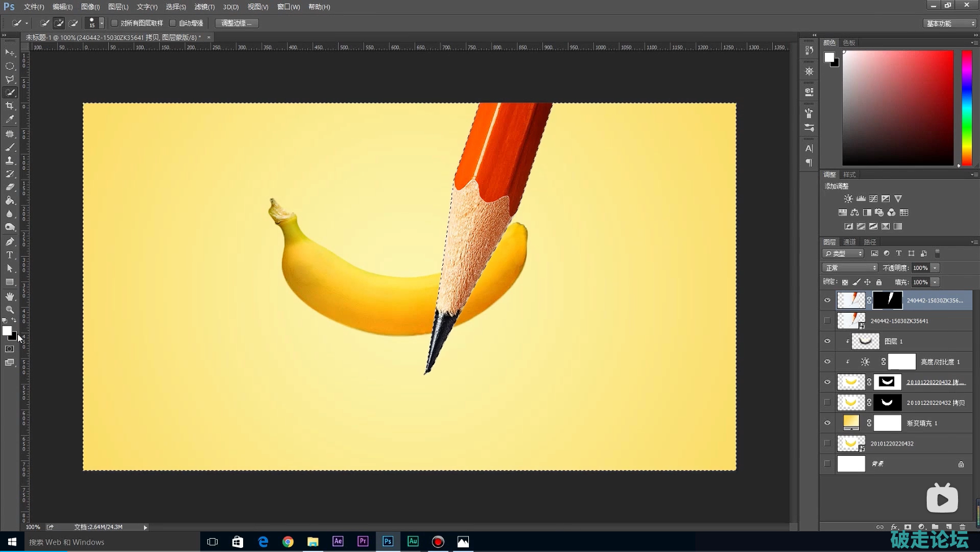Hide the 渐变填充 1 layer
This screenshot has width=980, height=552.
[827, 423]
